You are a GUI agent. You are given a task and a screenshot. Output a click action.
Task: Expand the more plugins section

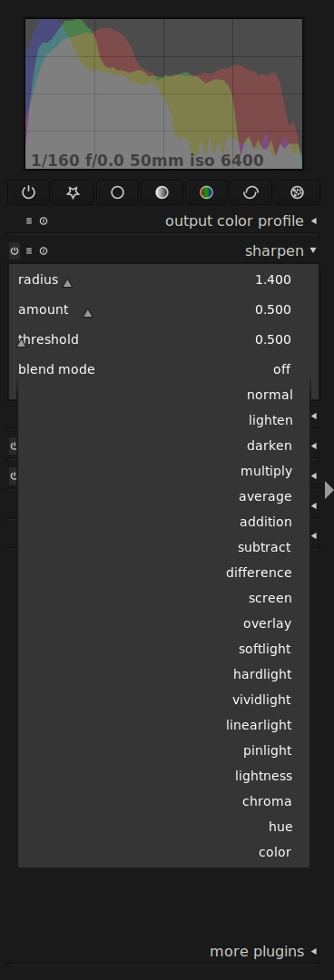(x=313, y=951)
